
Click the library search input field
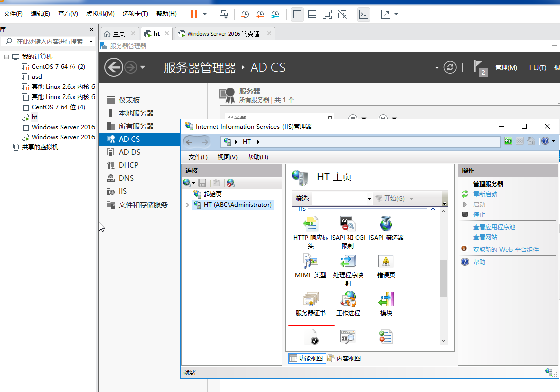pyautogui.click(x=50, y=41)
